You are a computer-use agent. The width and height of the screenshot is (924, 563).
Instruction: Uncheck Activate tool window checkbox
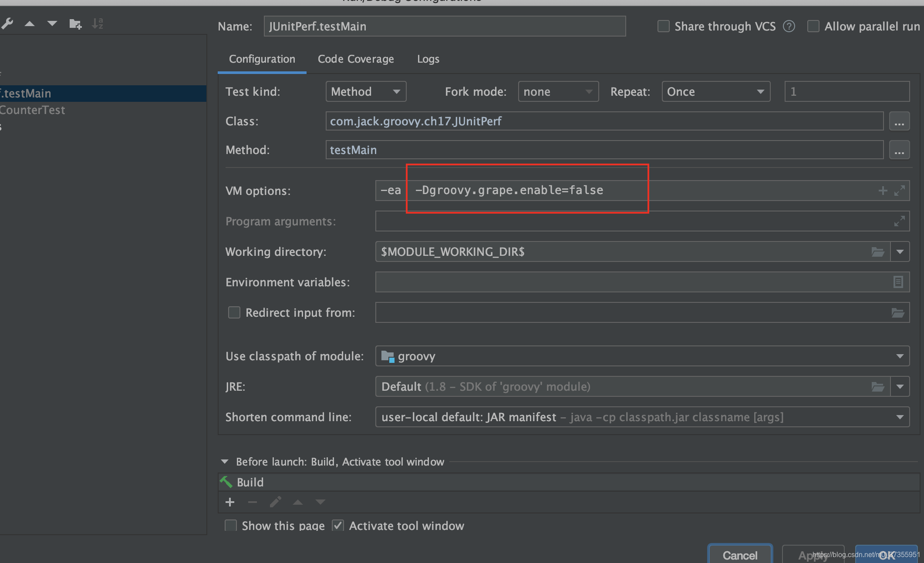[x=338, y=526]
